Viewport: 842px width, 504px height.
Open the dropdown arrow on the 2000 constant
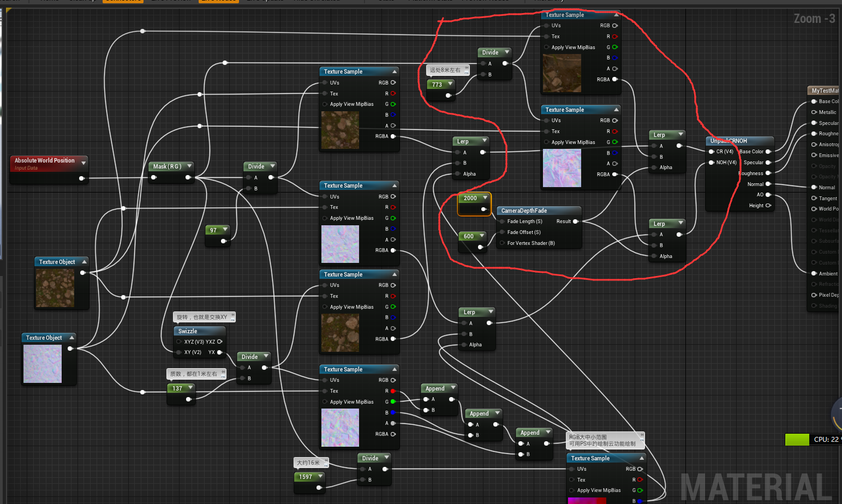pos(485,198)
